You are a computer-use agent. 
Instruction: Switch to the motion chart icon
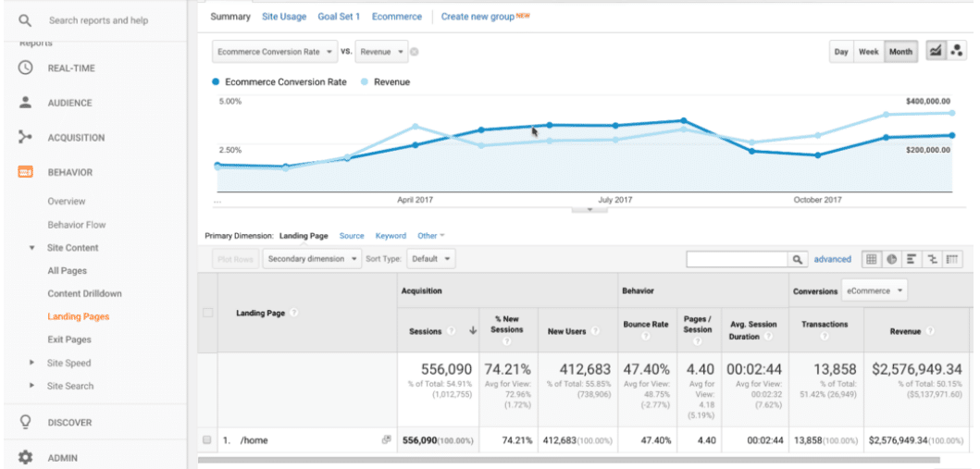pyautogui.click(x=957, y=52)
